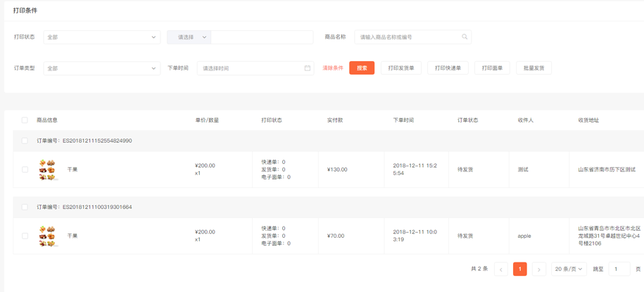Click the orange 搜索 button
This screenshot has width=644, height=292.
pyautogui.click(x=362, y=68)
